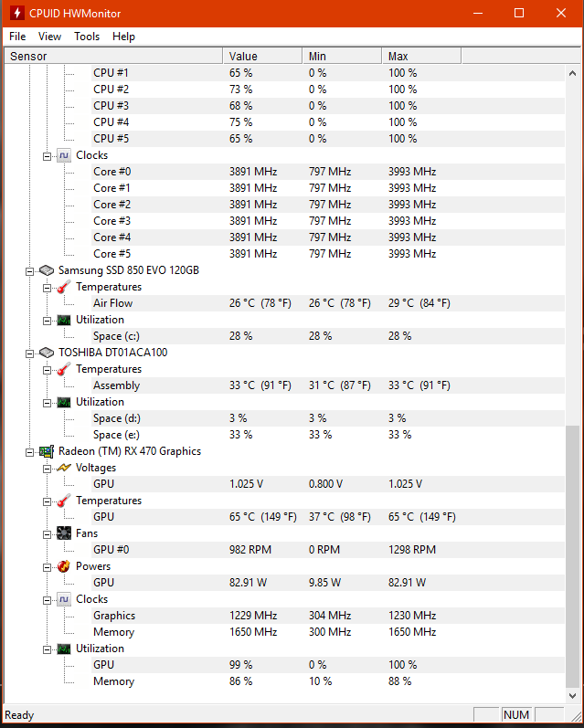Click the Voltages icon under Radeon

(x=64, y=468)
